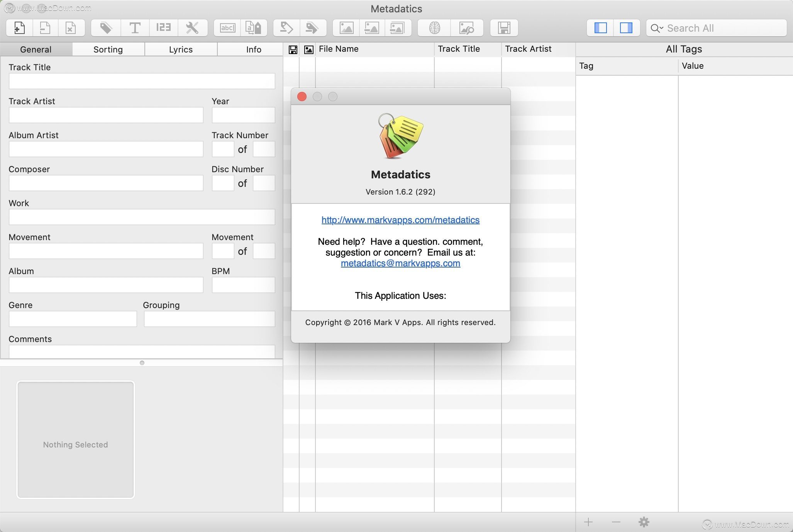Click the Metadatics tags app icon
Image resolution: width=793 pixels, height=532 pixels.
click(400, 136)
